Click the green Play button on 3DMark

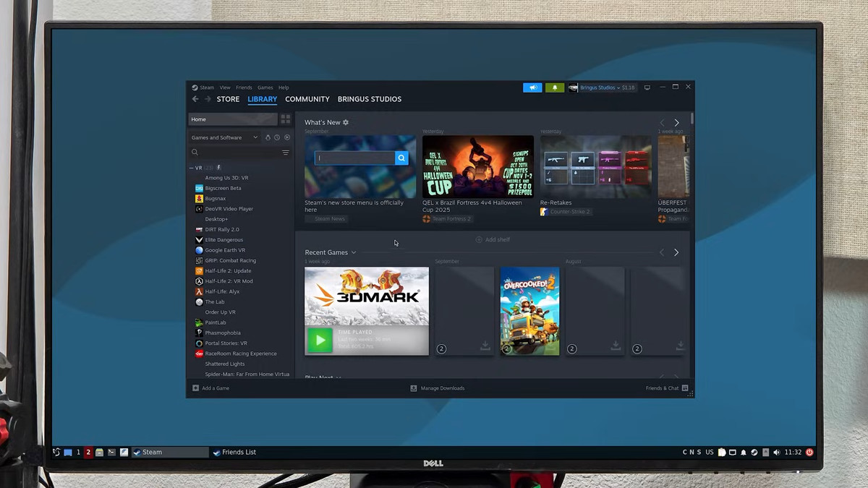point(320,340)
